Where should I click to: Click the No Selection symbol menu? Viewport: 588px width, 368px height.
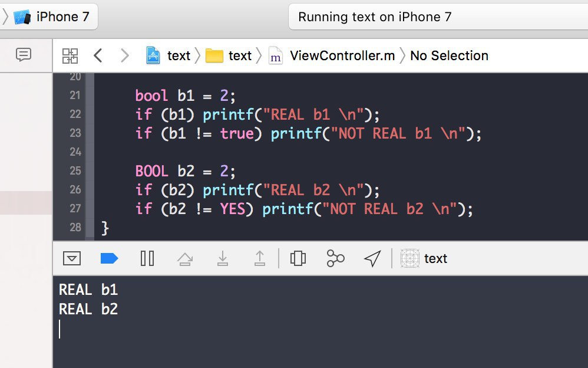click(x=449, y=56)
